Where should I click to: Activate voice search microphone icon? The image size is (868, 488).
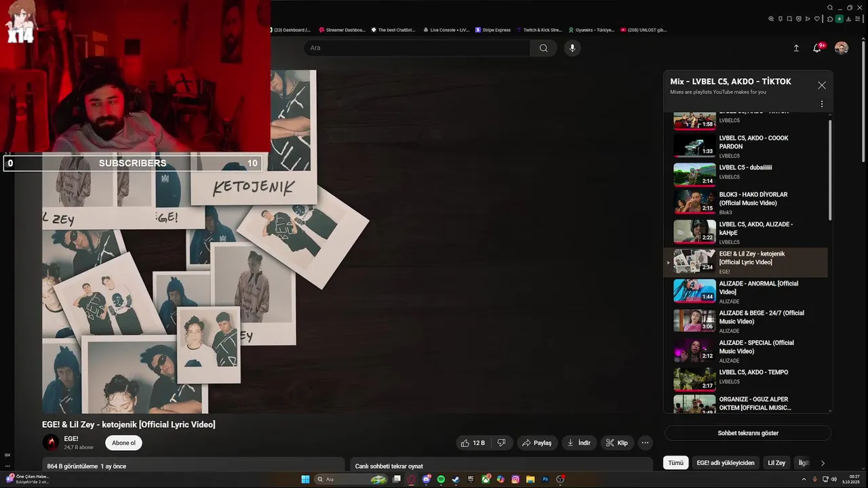(x=572, y=48)
